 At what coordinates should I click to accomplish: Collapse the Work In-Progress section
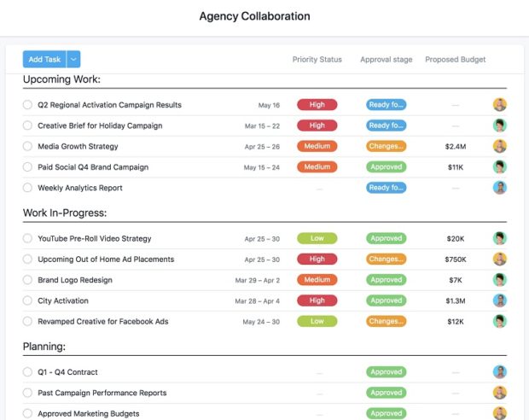[x=65, y=213]
